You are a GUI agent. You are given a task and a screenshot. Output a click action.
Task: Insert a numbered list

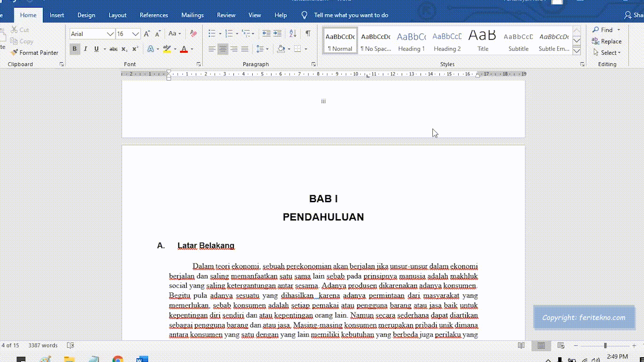pyautogui.click(x=229, y=34)
